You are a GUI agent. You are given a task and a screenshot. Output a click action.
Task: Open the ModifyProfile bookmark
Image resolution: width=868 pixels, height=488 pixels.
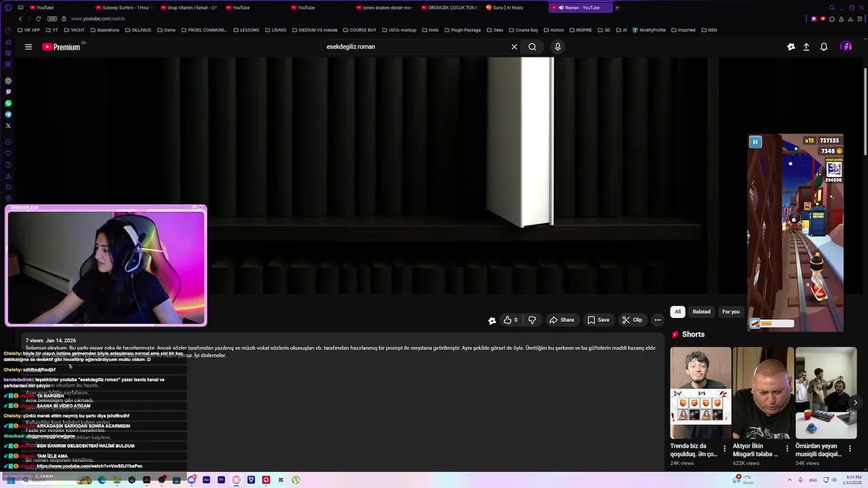click(x=648, y=30)
